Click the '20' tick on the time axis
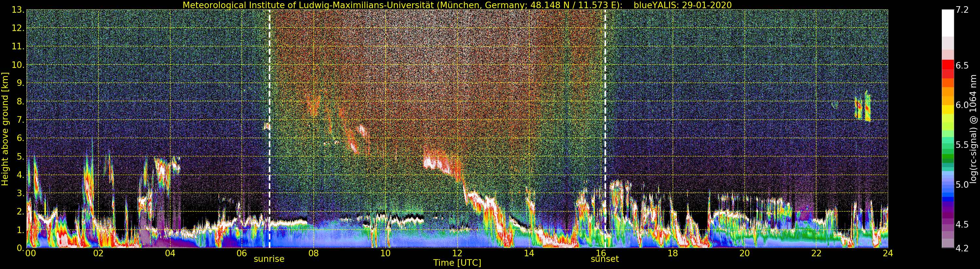 click(x=744, y=253)
